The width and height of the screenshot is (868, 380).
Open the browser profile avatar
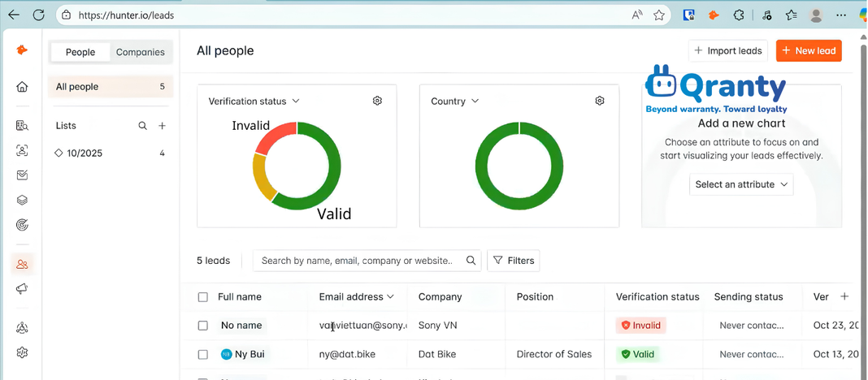(816, 15)
